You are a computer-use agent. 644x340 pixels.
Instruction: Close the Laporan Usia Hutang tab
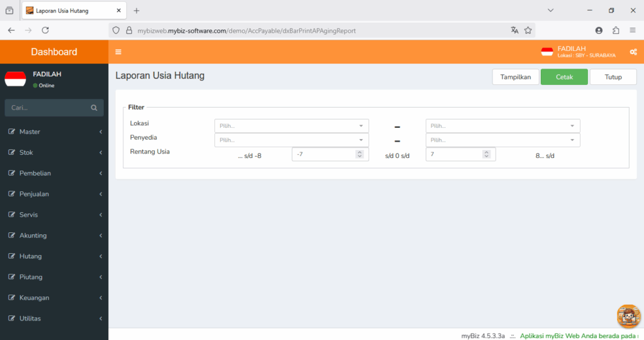[x=119, y=11]
